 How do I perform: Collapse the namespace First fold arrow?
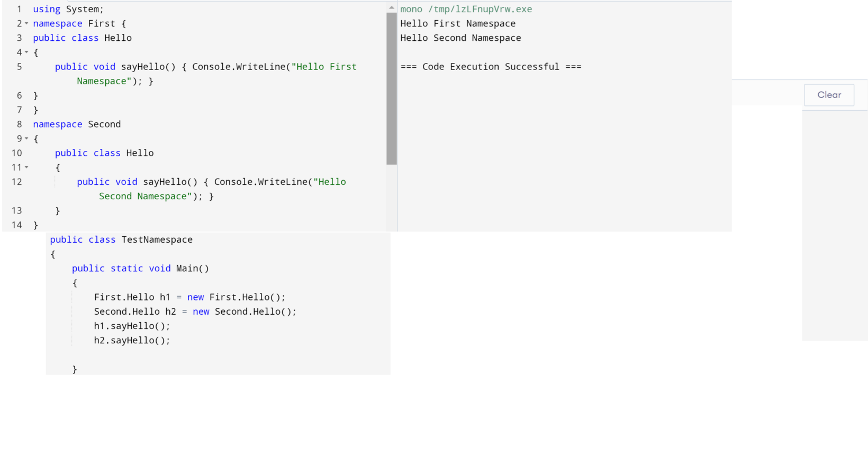tap(26, 24)
